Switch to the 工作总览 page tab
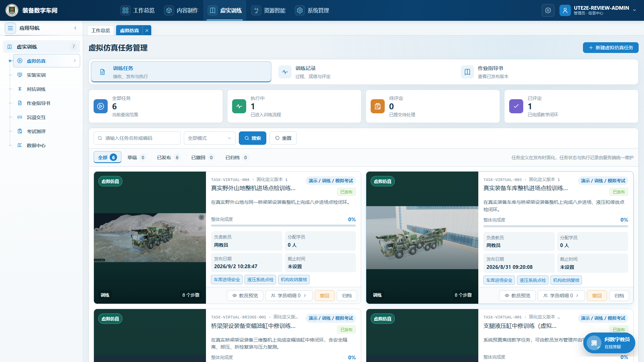 click(x=101, y=31)
